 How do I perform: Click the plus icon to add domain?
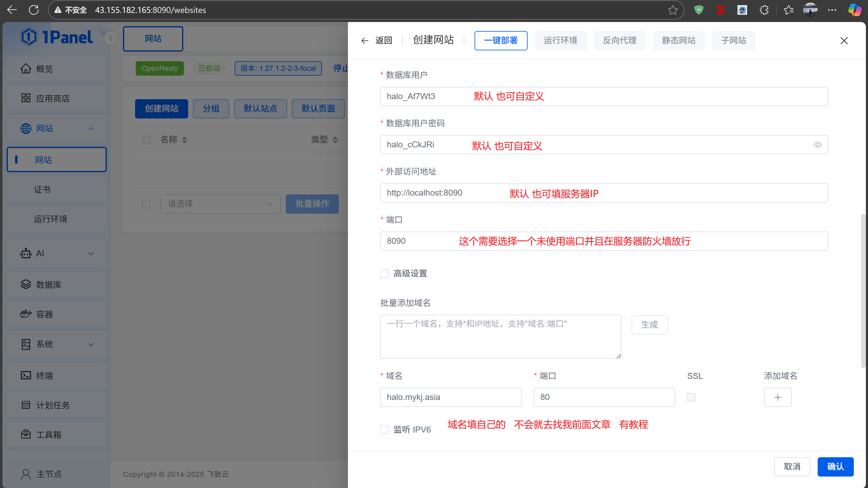(x=777, y=397)
